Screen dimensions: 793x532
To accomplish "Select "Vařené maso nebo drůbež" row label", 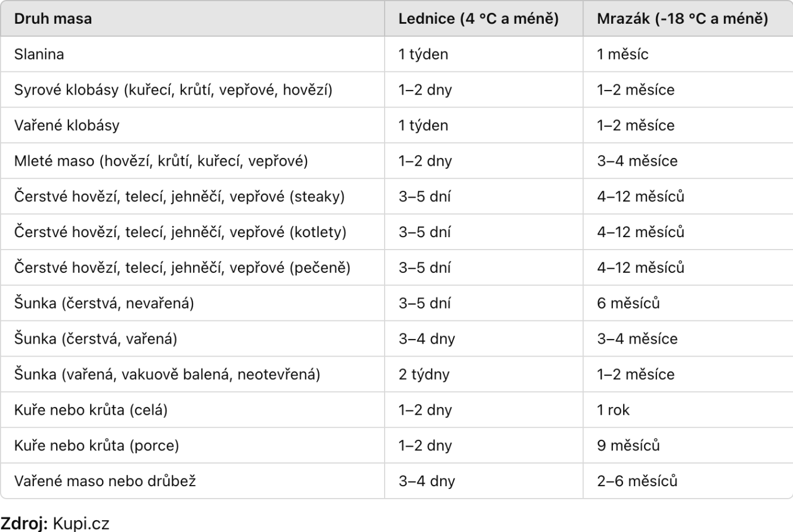I will 105,481.
